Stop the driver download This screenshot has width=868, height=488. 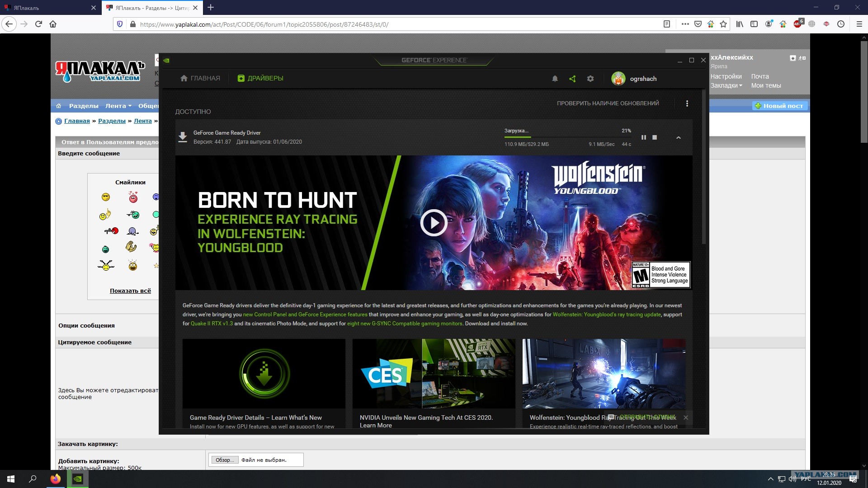(655, 137)
